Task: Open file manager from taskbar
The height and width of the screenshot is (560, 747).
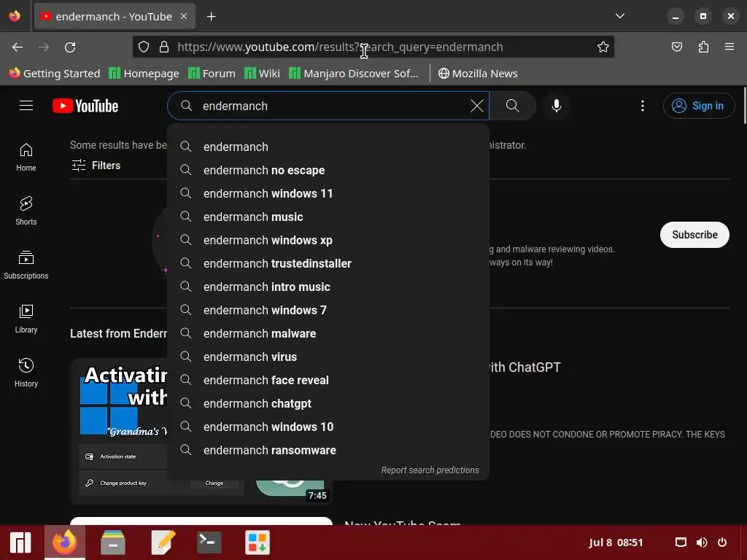Action: 113,542
